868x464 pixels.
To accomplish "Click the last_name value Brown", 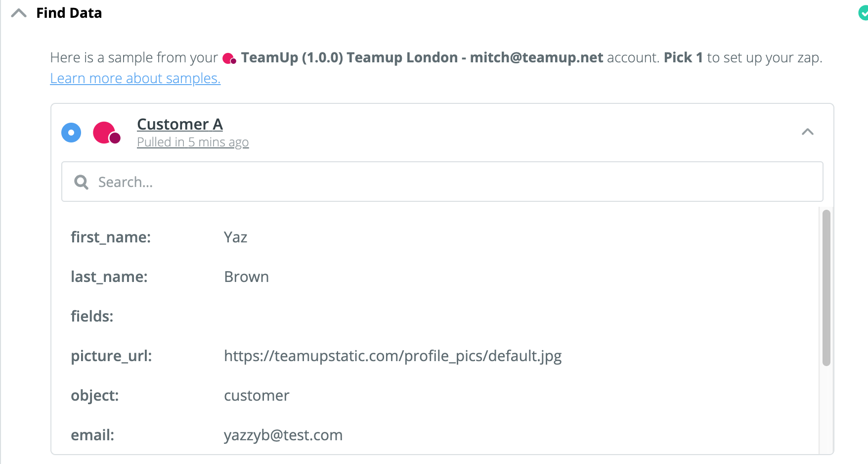I will point(246,277).
